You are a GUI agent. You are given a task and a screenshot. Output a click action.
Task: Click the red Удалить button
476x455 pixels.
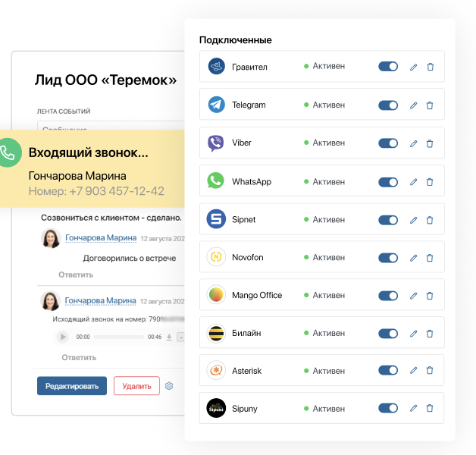(x=136, y=386)
